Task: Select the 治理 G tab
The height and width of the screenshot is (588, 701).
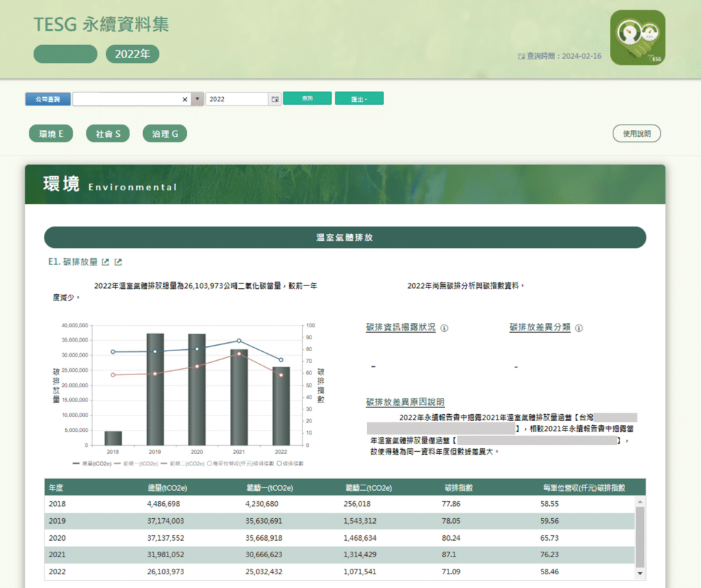Action: pyautogui.click(x=164, y=133)
